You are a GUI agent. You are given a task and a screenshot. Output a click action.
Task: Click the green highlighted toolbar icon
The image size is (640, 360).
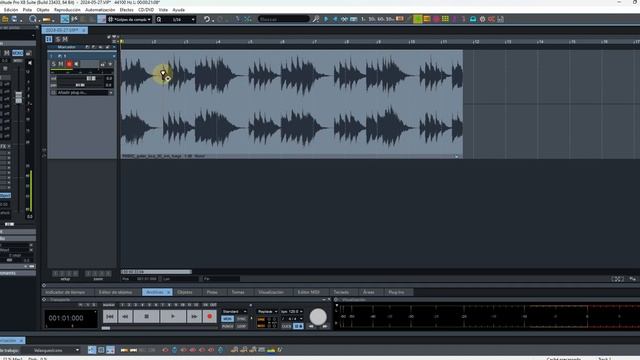pyautogui.click(x=418, y=19)
